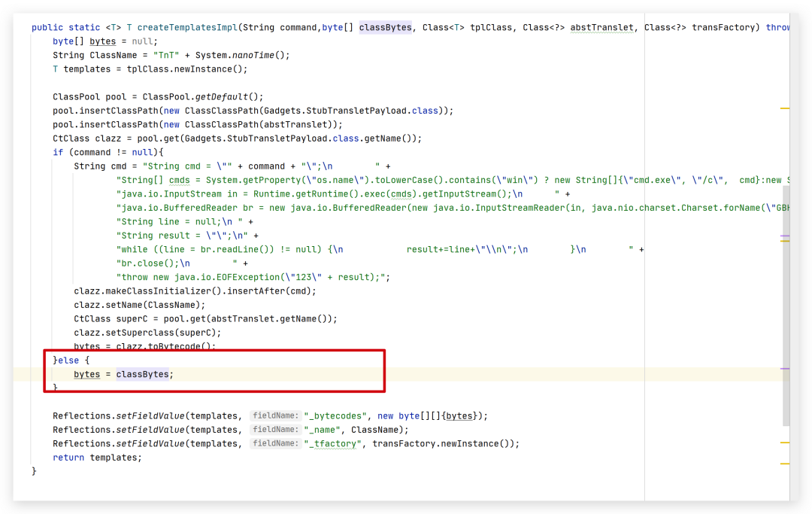Screen dimensions: 812x514
Task: Click the 'br.close();' string literal
Action: pyautogui.click(x=177, y=263)
